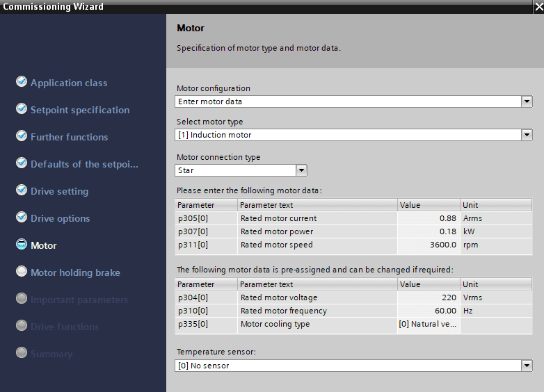Screen dimensions: 544x392
Task: Select parameter p310[0] cell
Action: coord(206,311)
